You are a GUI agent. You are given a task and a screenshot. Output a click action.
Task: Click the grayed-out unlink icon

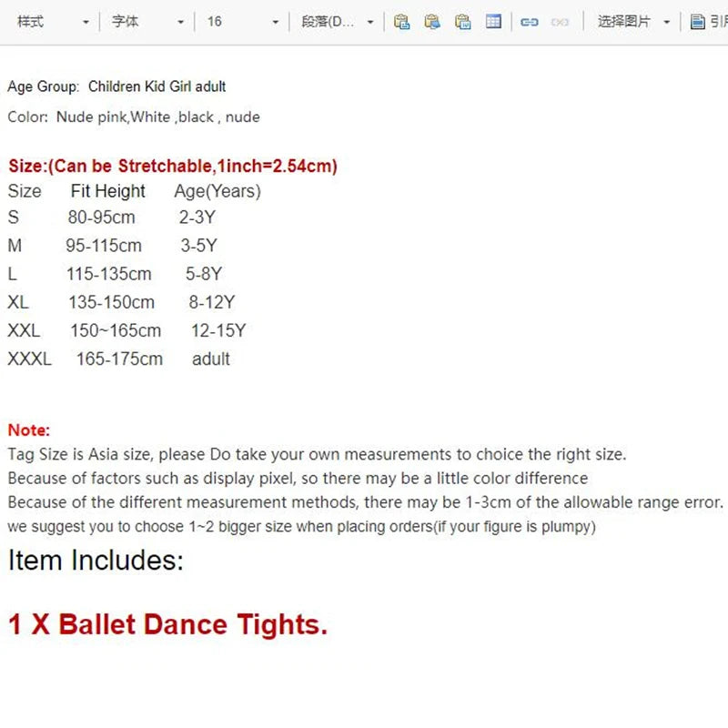pos(561,22)
